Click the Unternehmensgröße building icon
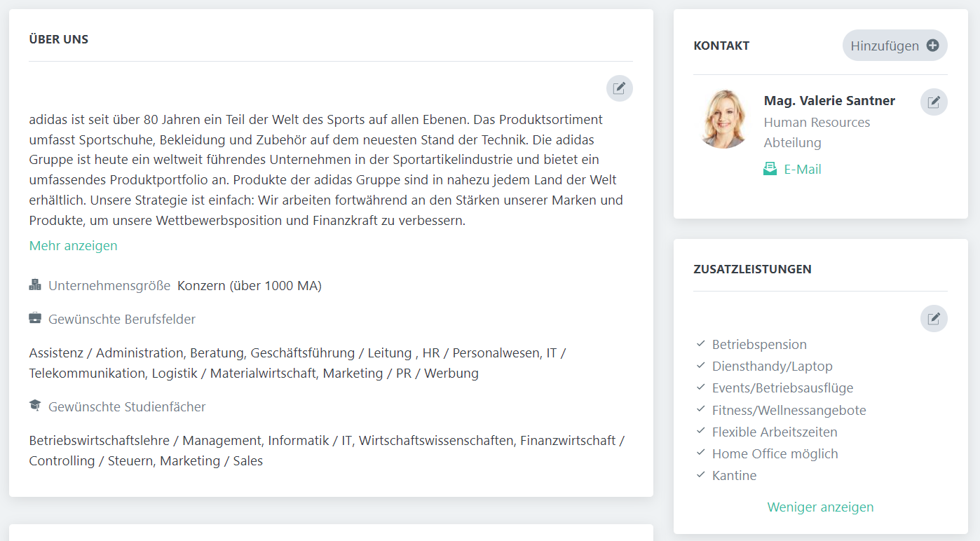The height and width of the screenshot is (541, 980). (x=35, y=285)
